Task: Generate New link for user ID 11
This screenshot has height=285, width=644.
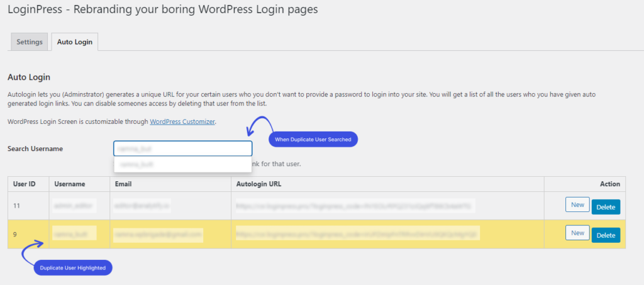Action: pyautogui.click(x=577, y=204)
